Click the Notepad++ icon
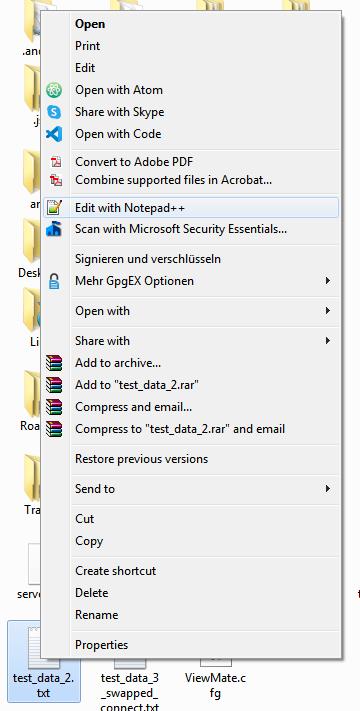This screenshot has height=711, width=360. pos(54,207)
